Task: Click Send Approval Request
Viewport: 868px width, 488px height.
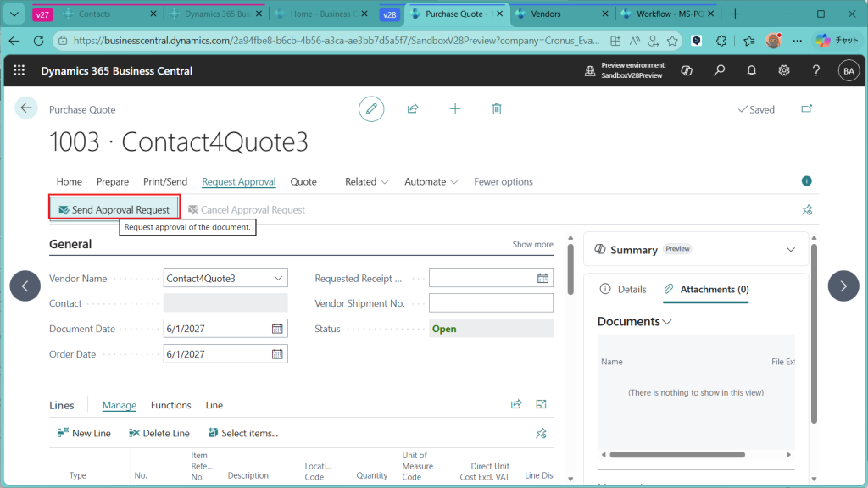Action: point(114,210)
